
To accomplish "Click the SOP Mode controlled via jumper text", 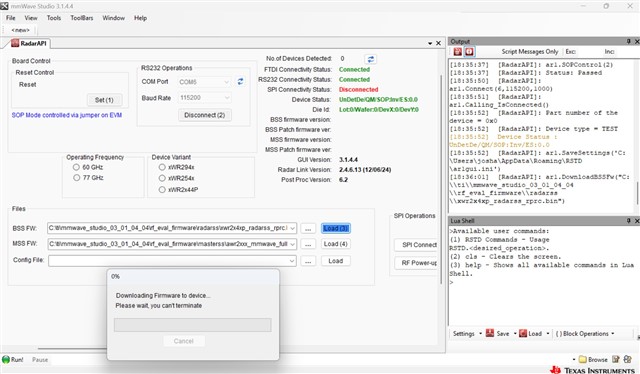I will click(67, 115).
